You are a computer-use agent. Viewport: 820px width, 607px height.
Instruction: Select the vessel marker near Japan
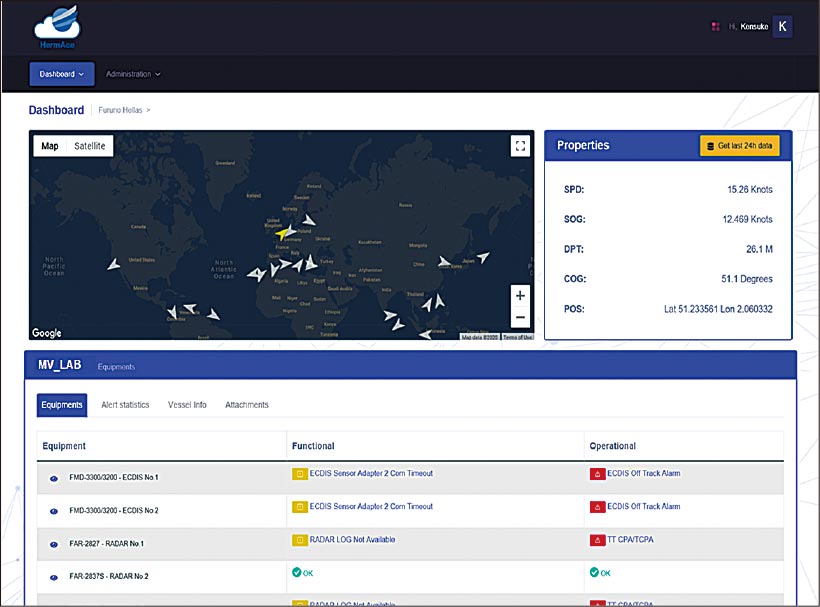pos(483,257)
